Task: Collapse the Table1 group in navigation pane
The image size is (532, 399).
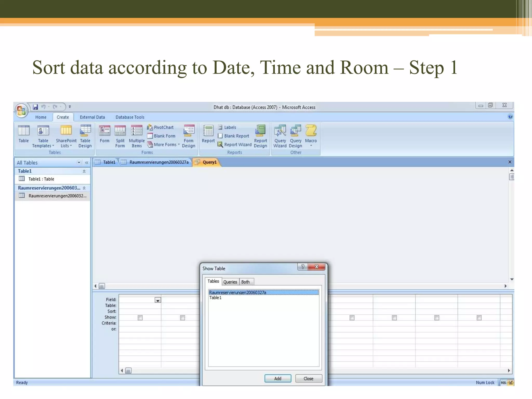Action: click(x=84, y=171)
